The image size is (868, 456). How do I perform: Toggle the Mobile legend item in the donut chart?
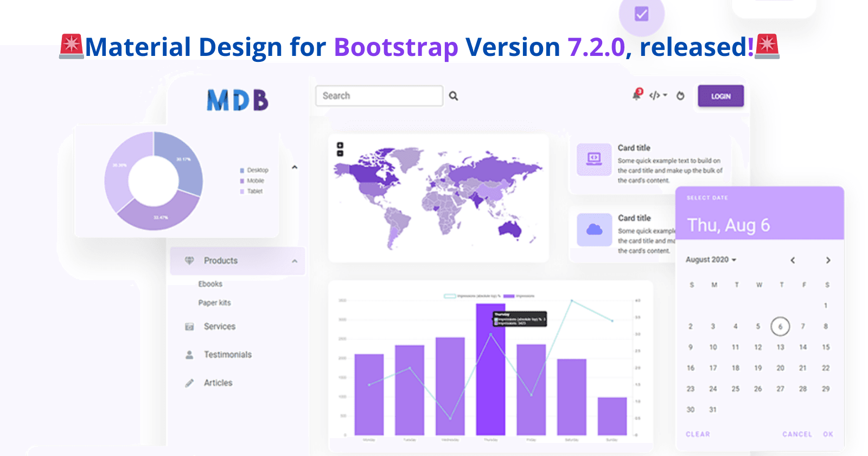pos(255,181)
